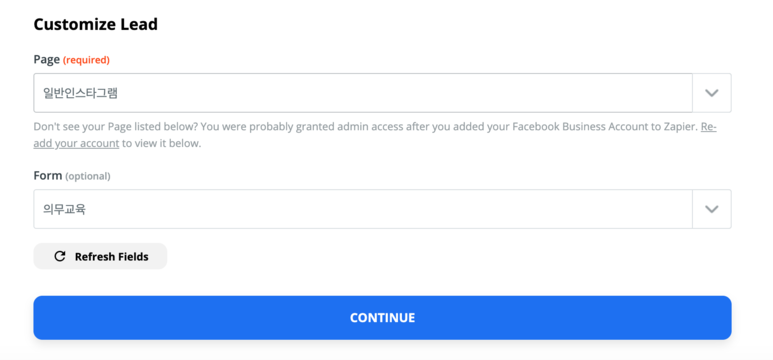Screen dimensions: 773x360
Task: Click the circular refresh arrow icon
Action: [x=60, y=256]
